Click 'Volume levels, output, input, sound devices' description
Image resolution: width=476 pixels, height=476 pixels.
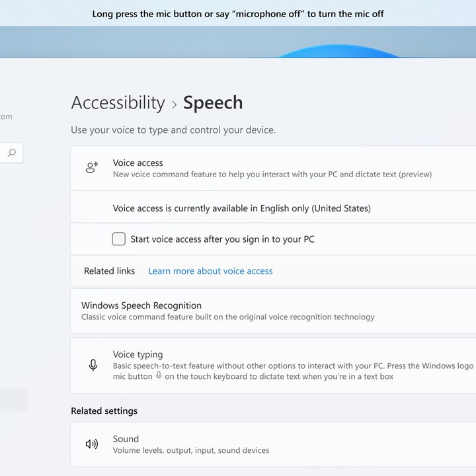(191, 450)
